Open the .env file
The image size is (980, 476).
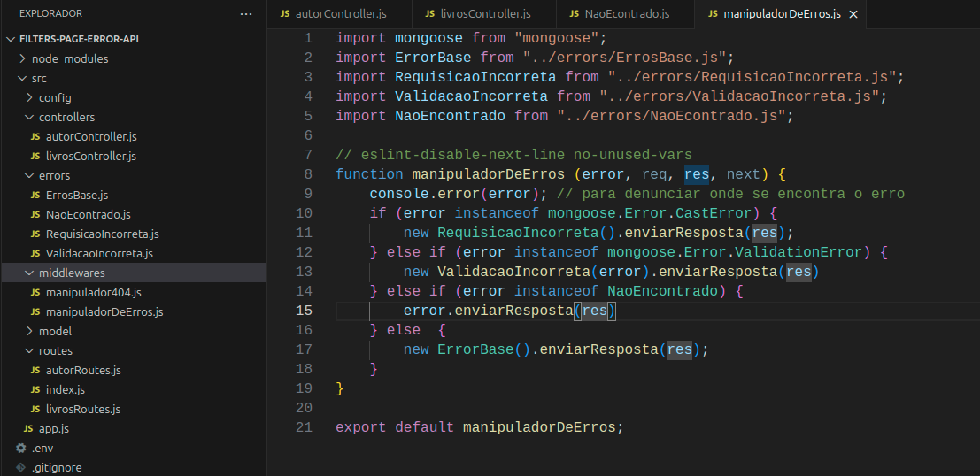pyautogui.click(x=42, y=448)
